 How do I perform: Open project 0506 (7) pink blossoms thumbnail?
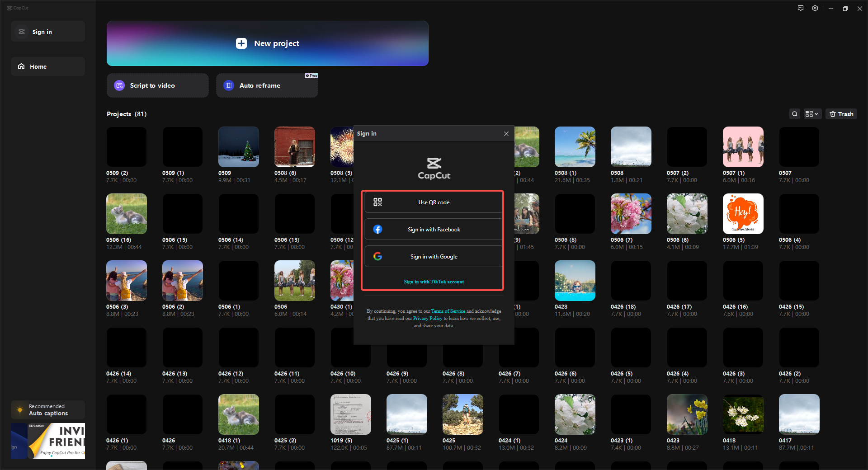pos(631,214)
